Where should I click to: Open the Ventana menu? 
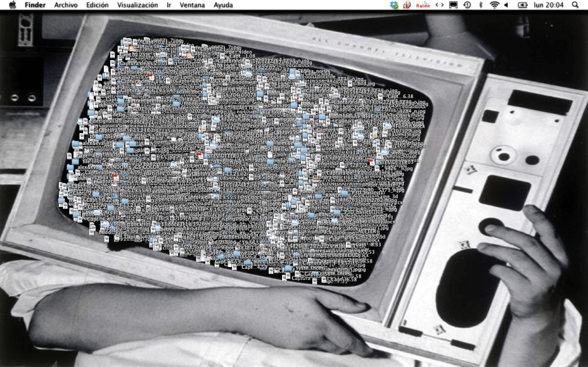pos(191,5)
